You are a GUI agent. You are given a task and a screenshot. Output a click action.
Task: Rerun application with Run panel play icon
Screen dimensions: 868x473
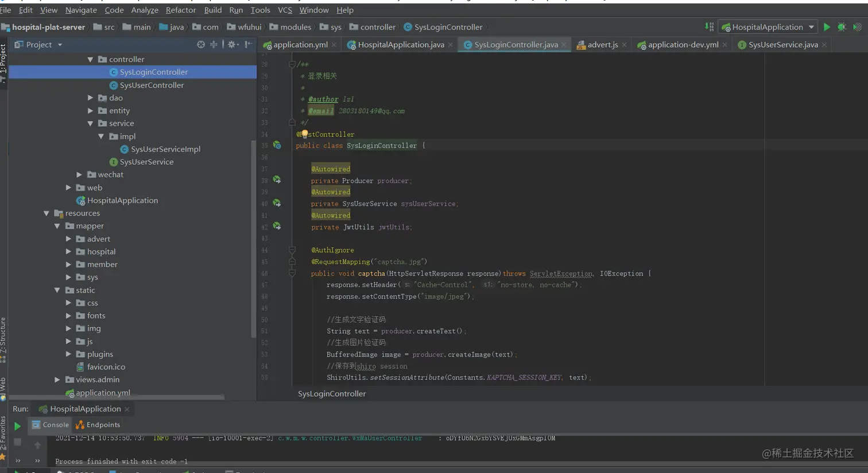point(17,426)
